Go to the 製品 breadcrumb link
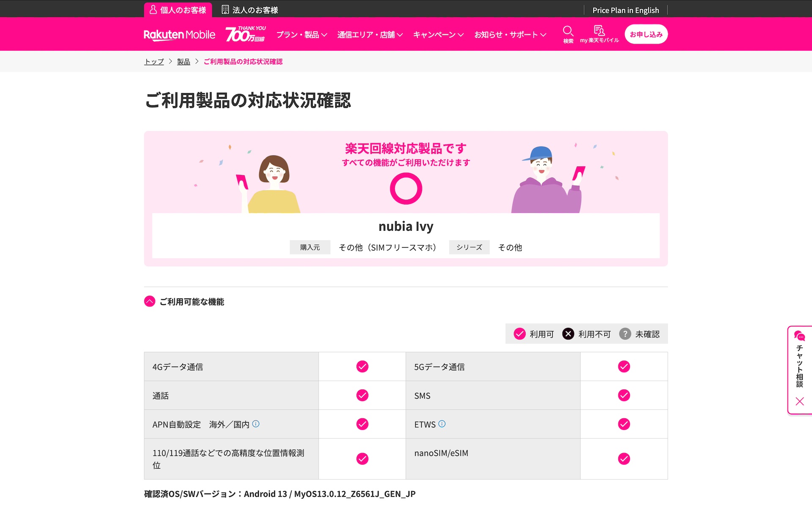812x508 pixels. click(x=184, y=62)
